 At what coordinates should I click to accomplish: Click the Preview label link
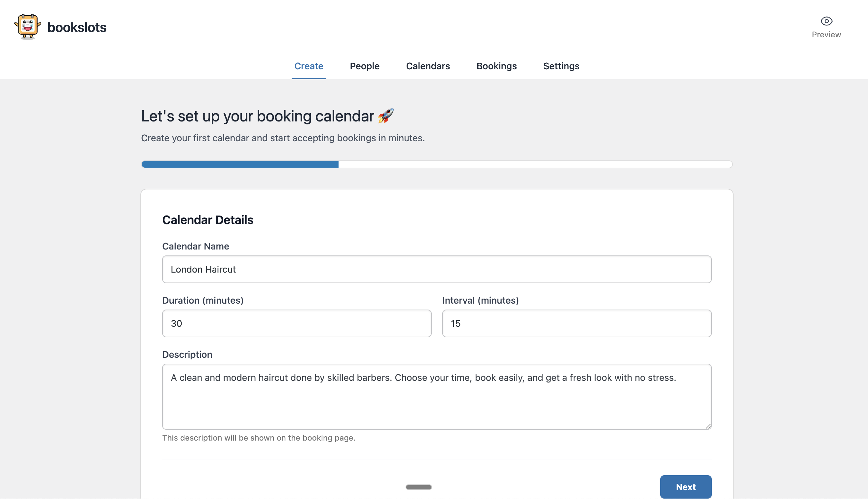[826, 35]
